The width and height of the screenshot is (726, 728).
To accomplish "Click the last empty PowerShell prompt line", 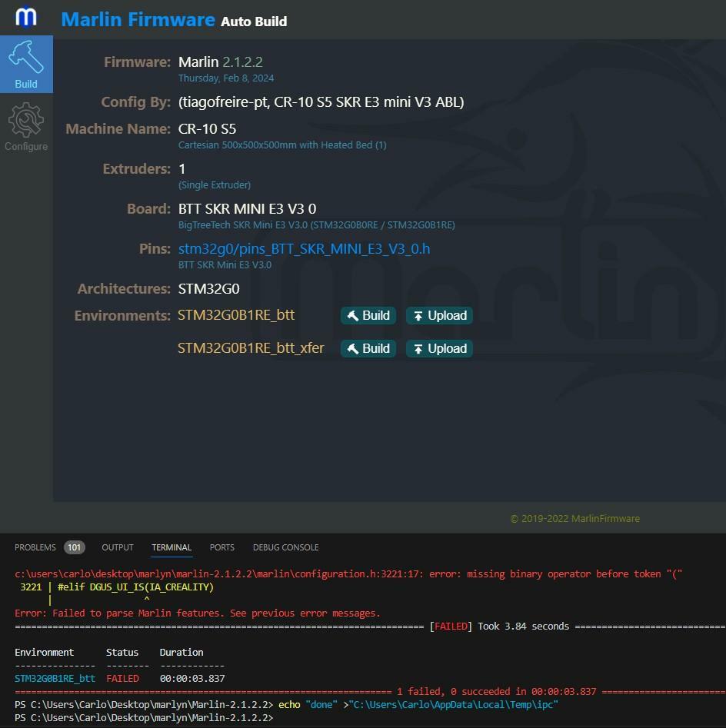I will (144, 717).
